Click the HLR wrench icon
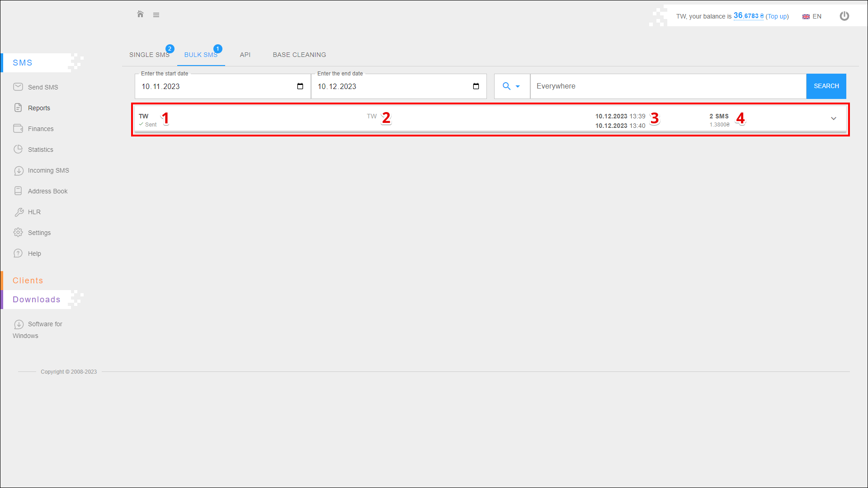Image resolution: width=868 pixels, height=488 pixels. 19,212
